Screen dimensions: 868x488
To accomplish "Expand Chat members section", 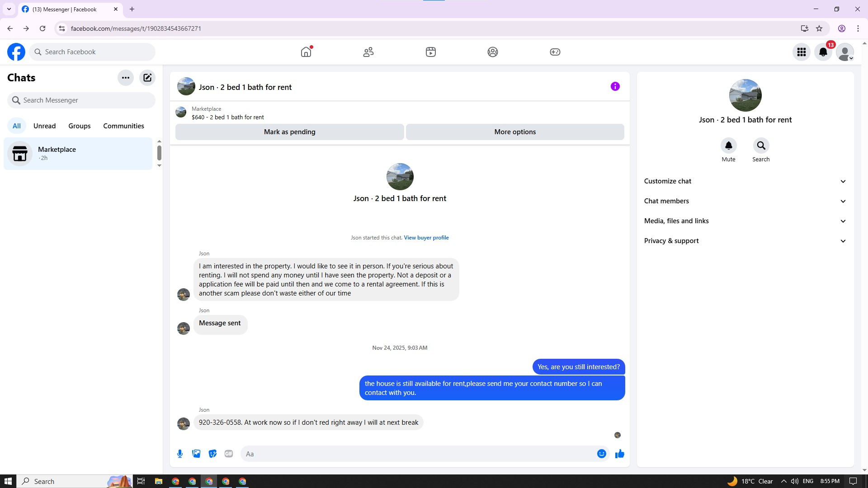I will [745, 201].
